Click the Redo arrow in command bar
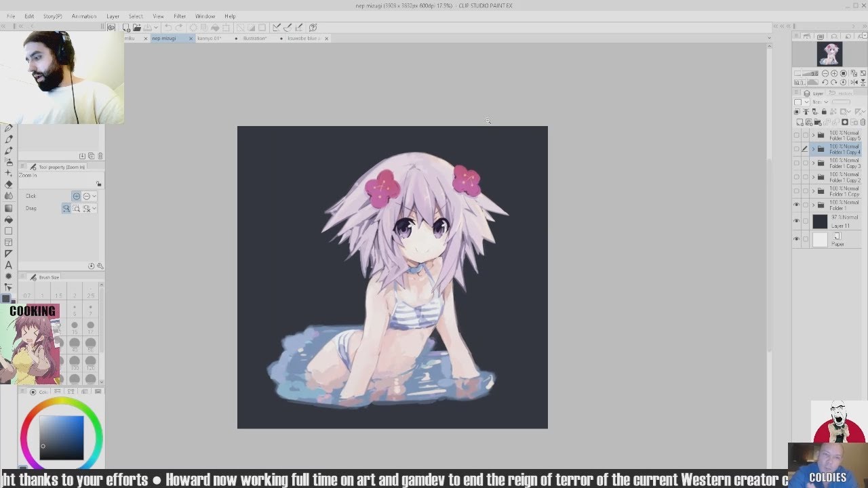 point(178,28)
